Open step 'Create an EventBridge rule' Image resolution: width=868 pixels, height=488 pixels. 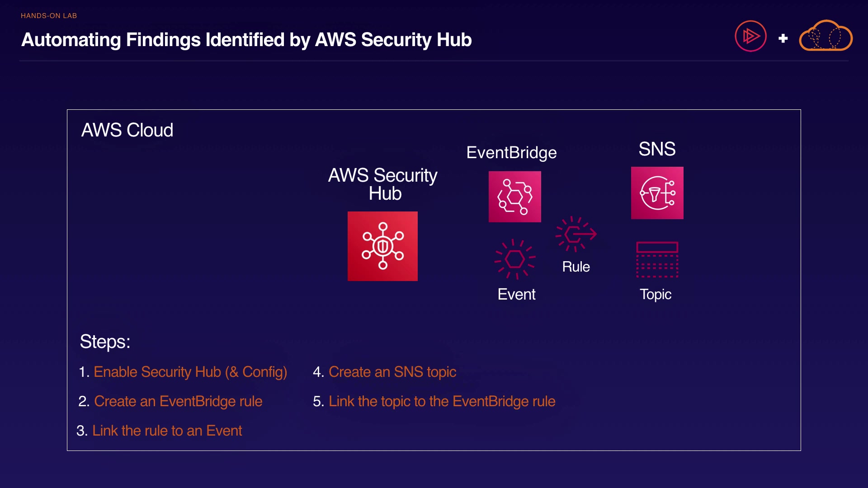tap(178, 401)
